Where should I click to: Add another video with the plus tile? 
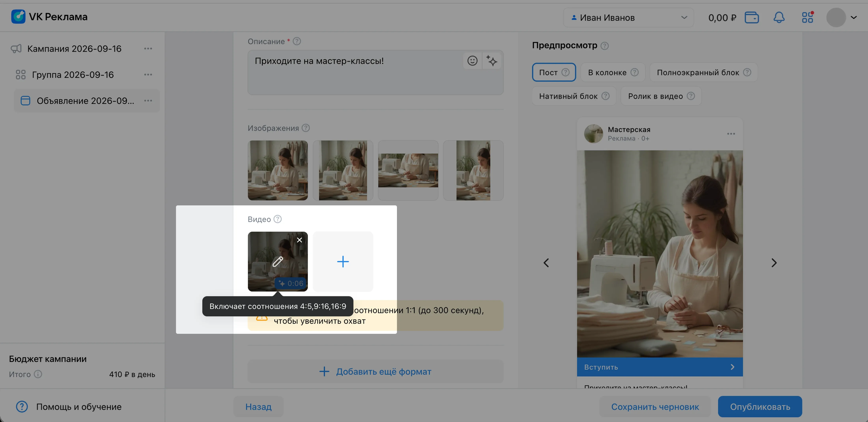point(343,261)
